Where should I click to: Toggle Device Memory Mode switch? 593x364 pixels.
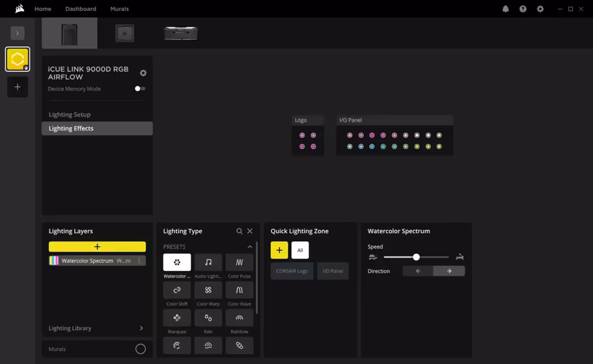coord(140,88)
